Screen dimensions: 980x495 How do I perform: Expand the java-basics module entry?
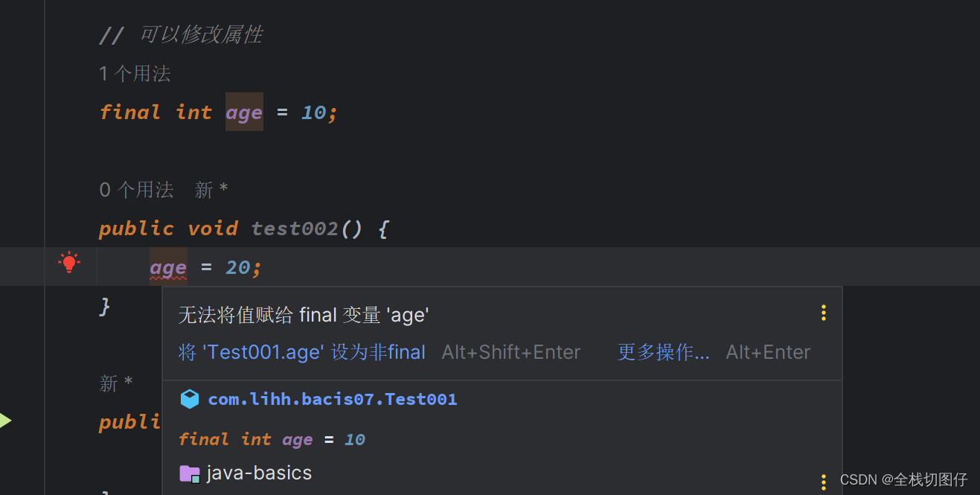pos(260,473)
